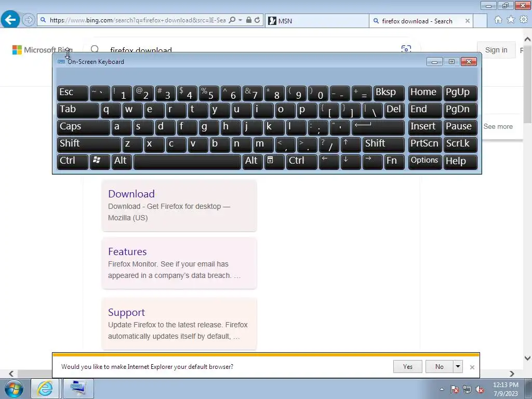Click No on default browser prompt
Image resolution: width=532 pixels, height=399 pixels.
pos(439,367)
